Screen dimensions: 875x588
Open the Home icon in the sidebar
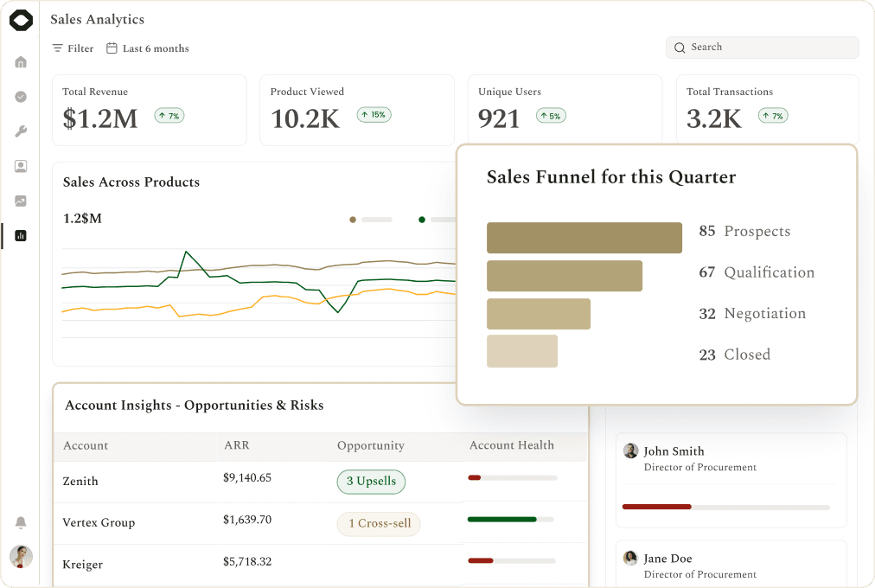[x=21, y=62]
